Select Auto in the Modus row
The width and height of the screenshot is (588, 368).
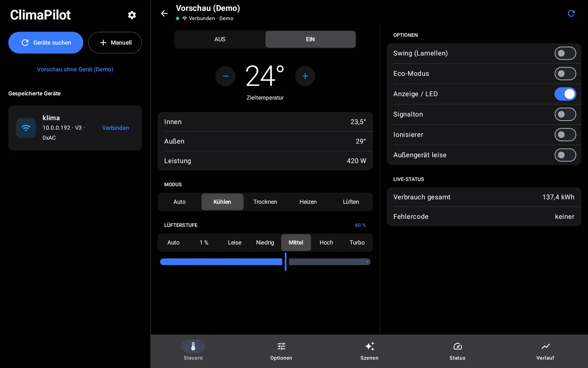coord(180,202)
